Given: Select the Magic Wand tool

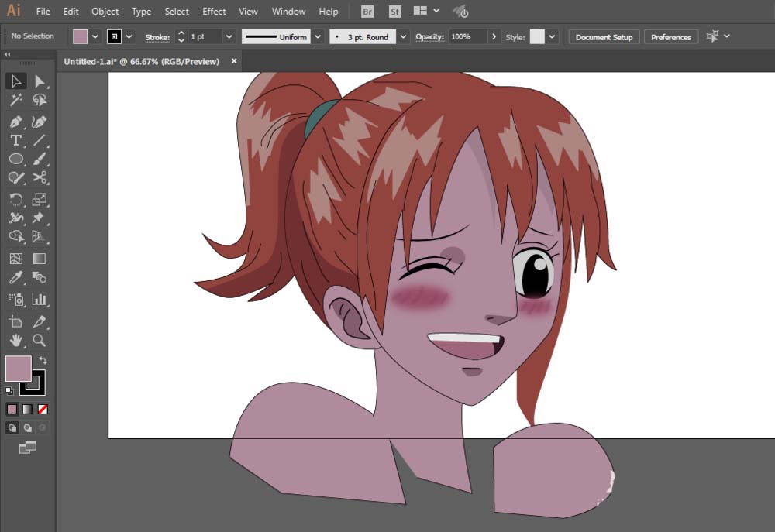Looking at the screenshot, I should [15, 100].
